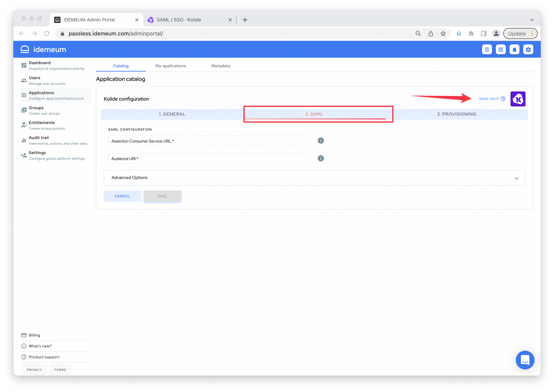554x392 pixels.
Task: Click the Users sidebar icon
Action: [24, 80]
